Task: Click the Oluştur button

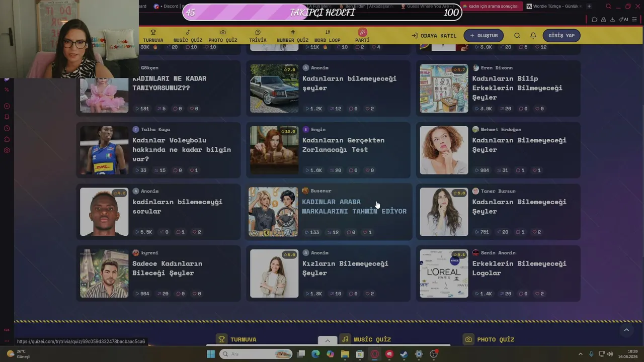Action: [484, 36]
